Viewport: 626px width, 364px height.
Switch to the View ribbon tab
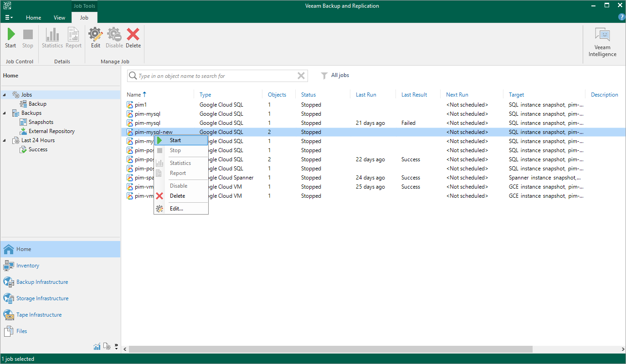[60, 18]
